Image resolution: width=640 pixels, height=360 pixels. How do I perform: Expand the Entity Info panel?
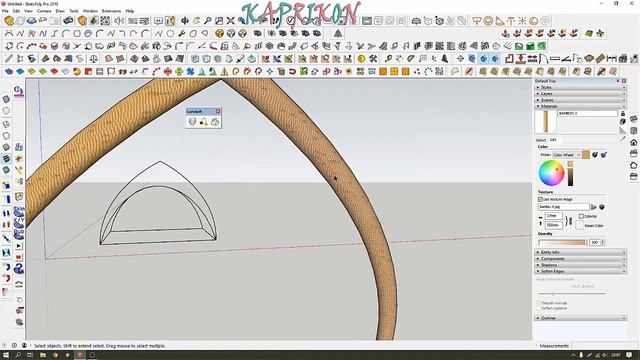click(580, 252)
